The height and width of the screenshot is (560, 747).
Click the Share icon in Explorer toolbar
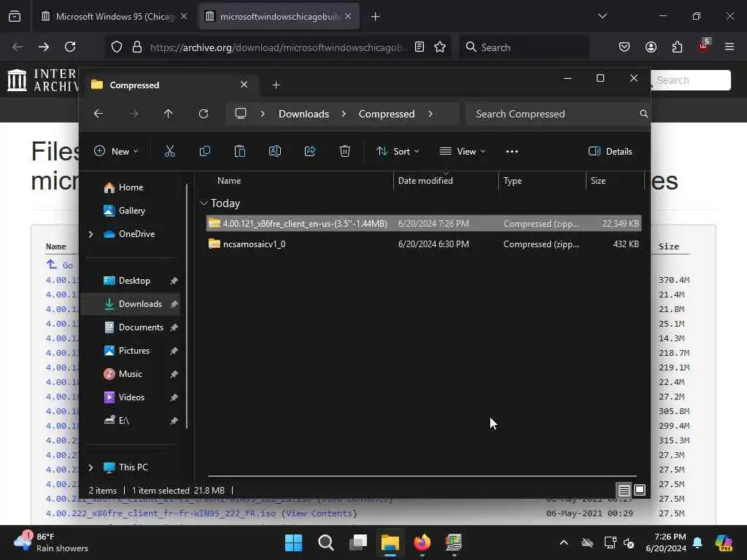(x=309, y=152)
